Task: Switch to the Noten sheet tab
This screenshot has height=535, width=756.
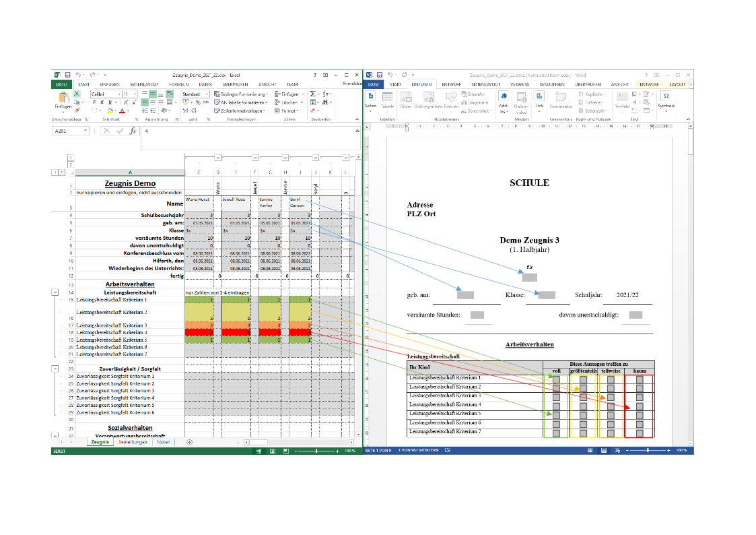Action: (164, 442)
